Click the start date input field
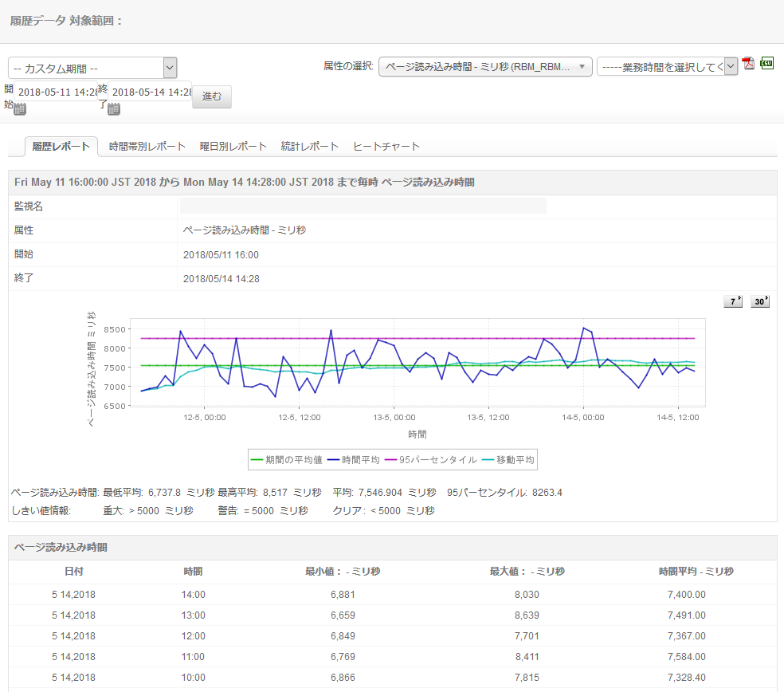This screenshot has height=692, width=784. coord(57,92)
